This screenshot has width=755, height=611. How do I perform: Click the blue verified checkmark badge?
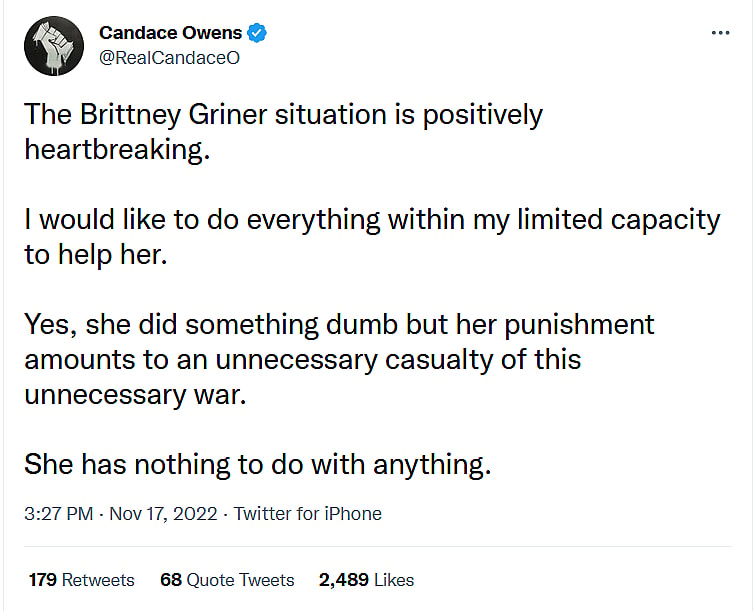257,33
